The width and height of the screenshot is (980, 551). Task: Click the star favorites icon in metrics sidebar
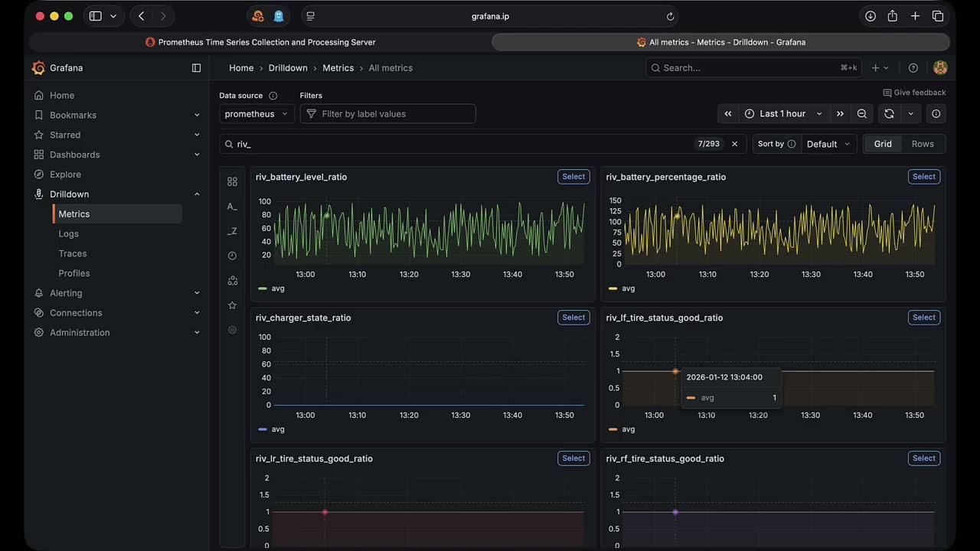232,305
